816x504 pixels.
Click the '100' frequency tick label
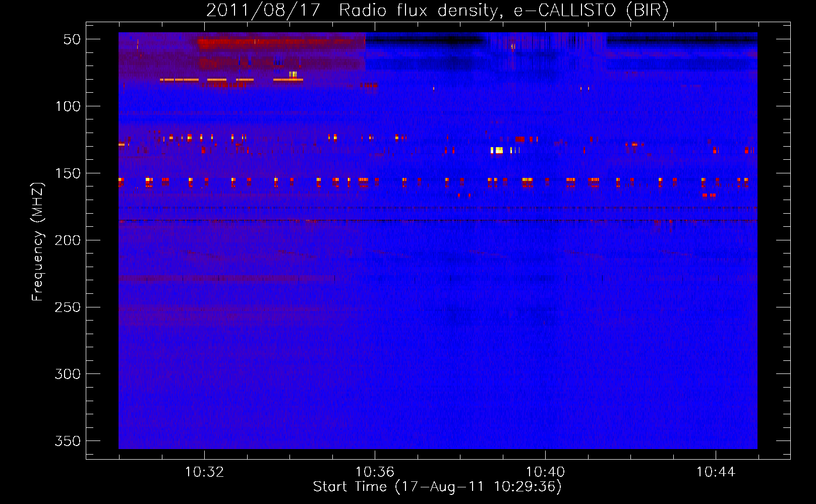68,106
